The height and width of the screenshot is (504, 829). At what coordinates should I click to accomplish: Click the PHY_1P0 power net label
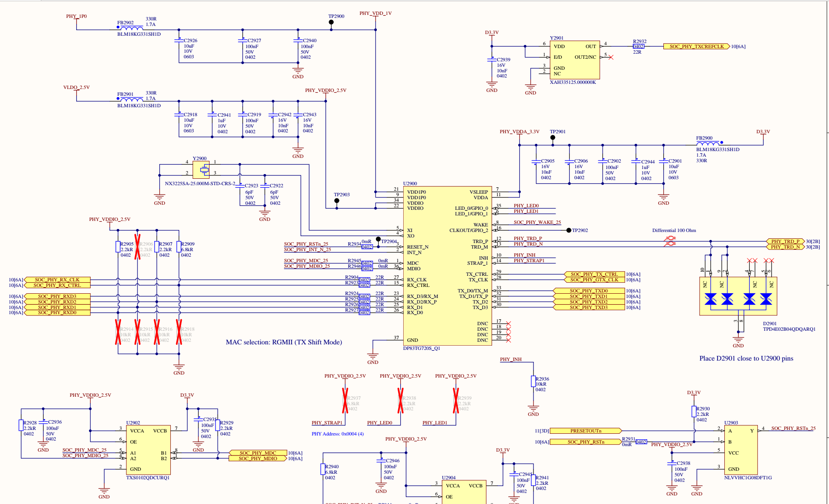pos(77,16)
